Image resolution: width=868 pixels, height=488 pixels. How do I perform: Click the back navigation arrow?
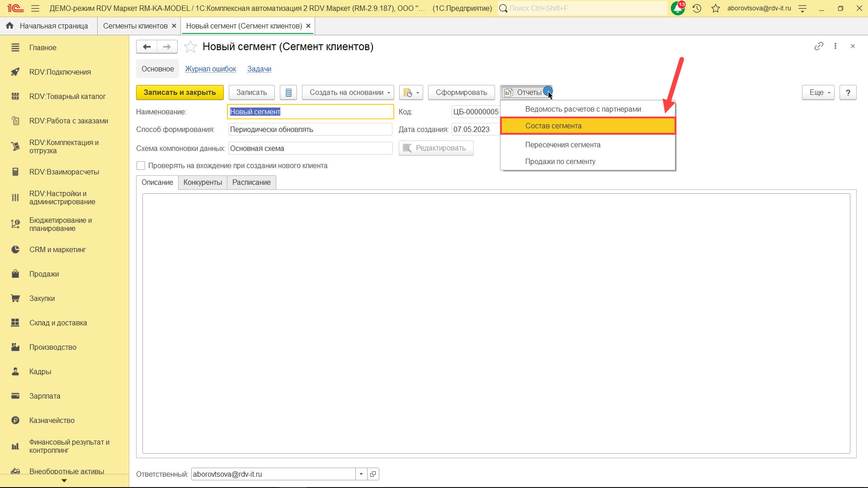tap(146, 47)
